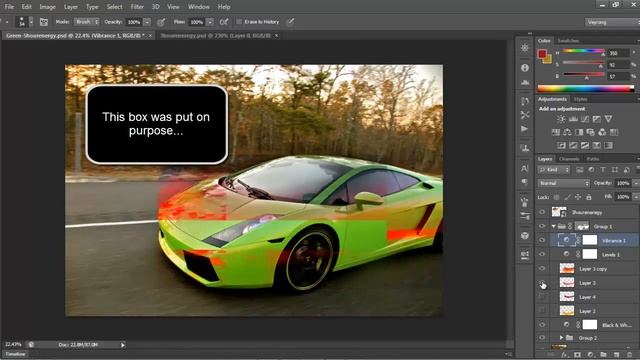Add a Selective Color adjustment icon

click(597, 145)
